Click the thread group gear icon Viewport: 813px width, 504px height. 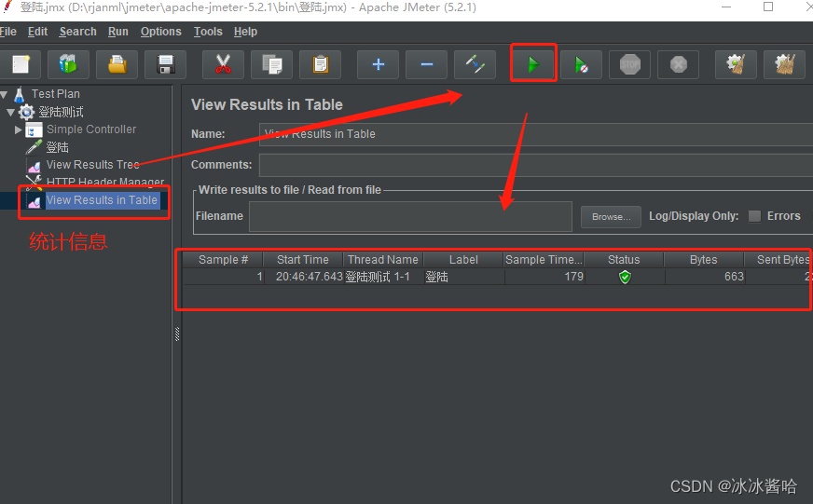(x=26, y=112)
